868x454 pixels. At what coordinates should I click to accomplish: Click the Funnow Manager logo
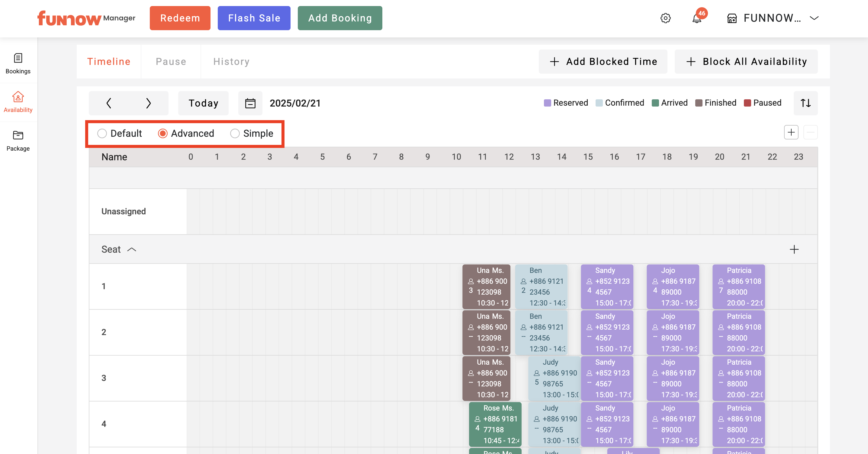click(x=86, y=18)
